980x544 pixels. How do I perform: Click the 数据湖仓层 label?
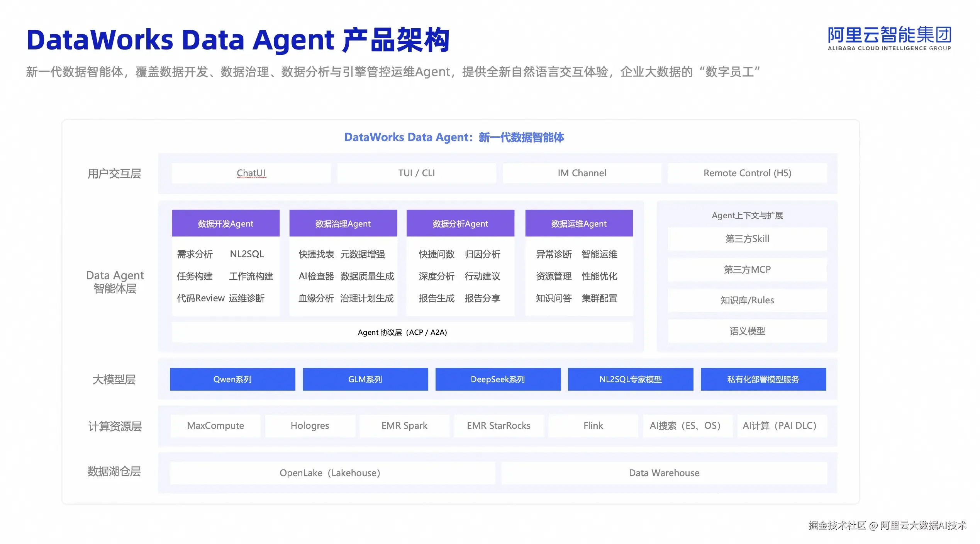click(114, 471)
